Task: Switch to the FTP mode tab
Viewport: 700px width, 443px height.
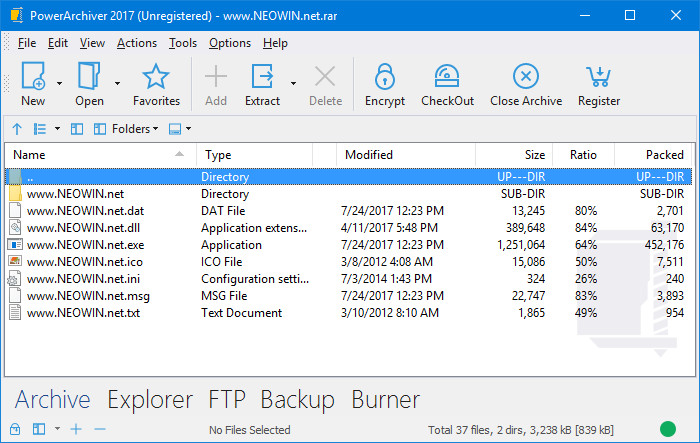Action: pyautogui.click(x=227, y=399)
